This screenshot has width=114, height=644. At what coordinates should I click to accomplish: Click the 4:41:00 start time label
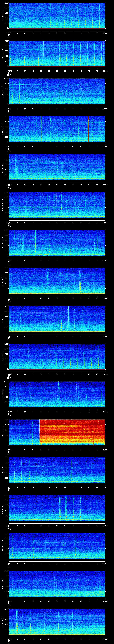pyautogui.click(x=9, y=412)
